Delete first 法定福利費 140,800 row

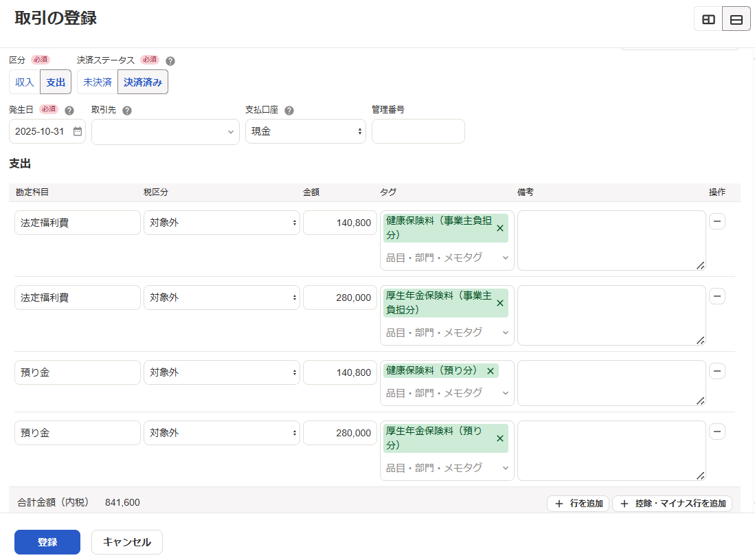pos(717,221)
